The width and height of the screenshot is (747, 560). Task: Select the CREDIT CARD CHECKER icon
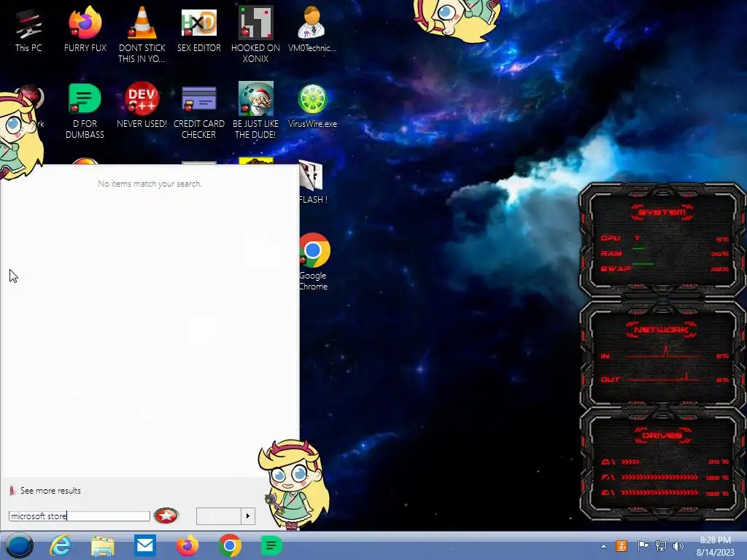coord(198,111)
